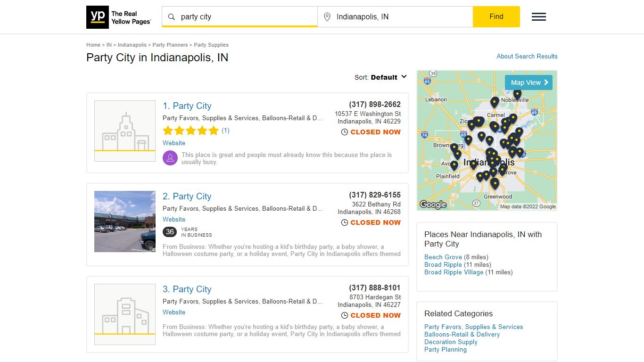Image resolution: width=644 pixels, height=362 pixels.
Task: Click the clock icon beside 10537 E Washington St
Action: click(345, 132)
